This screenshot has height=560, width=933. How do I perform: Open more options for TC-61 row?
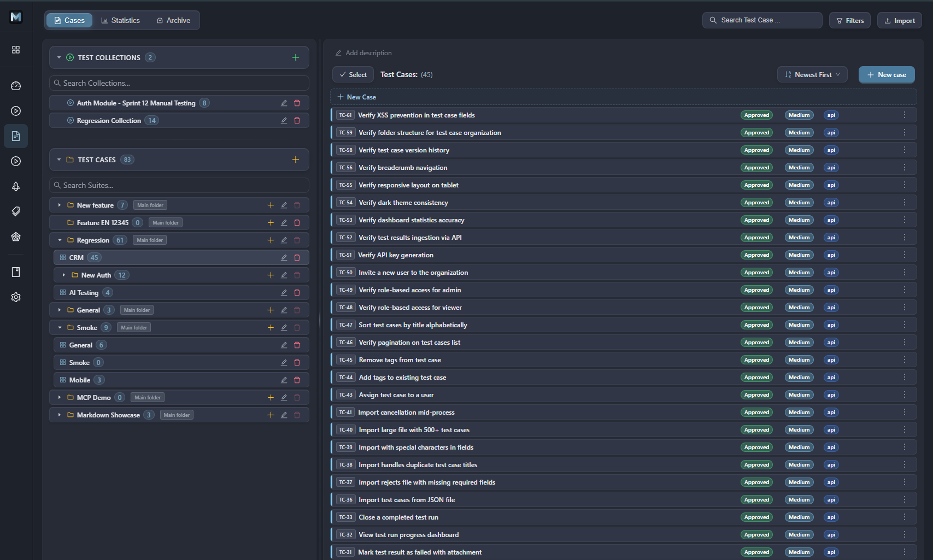(905, 115)
